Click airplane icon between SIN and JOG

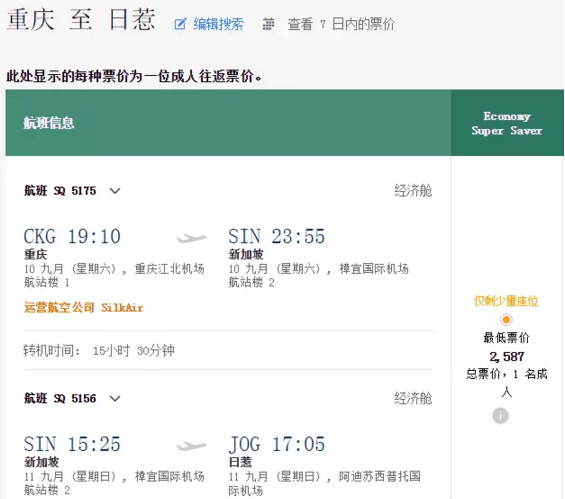[192, 446]
